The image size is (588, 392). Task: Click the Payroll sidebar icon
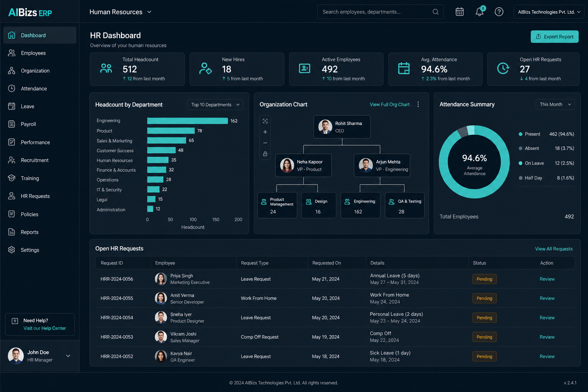12,124
